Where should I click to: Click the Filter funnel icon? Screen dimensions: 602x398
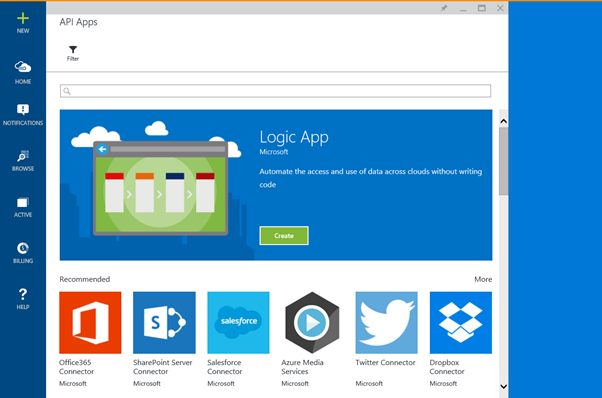(x=73, y=50)
